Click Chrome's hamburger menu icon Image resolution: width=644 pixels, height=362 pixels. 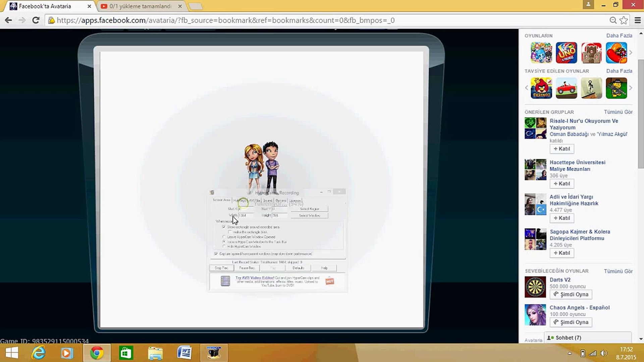[x=638, y=20]
